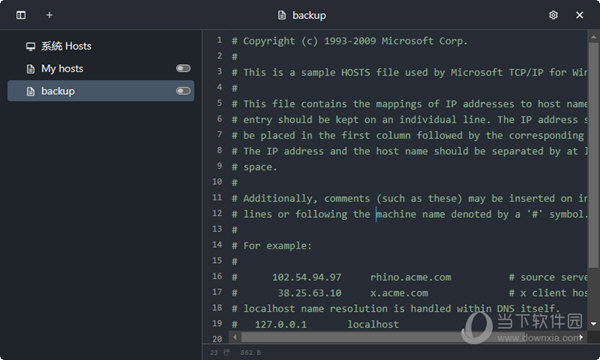Click the Copyright Microsoft Corp line
The image size is (600, 360).
[349, 41]
